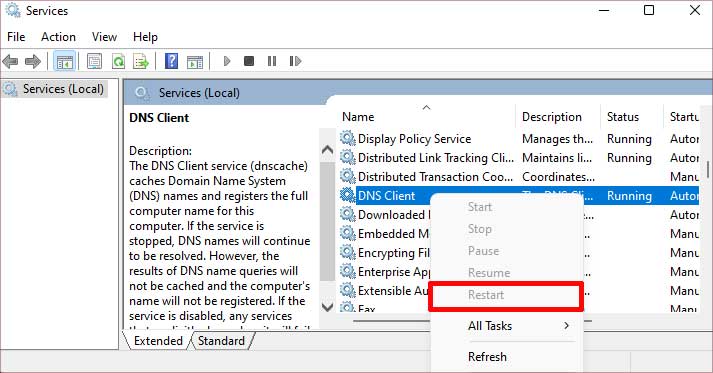Click gear icon beside Enterprise App service
713x373 pixels.
coord(347,271)
